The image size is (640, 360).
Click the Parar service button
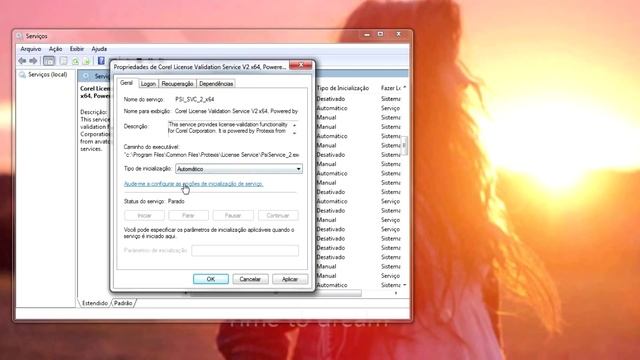(188, 215)
